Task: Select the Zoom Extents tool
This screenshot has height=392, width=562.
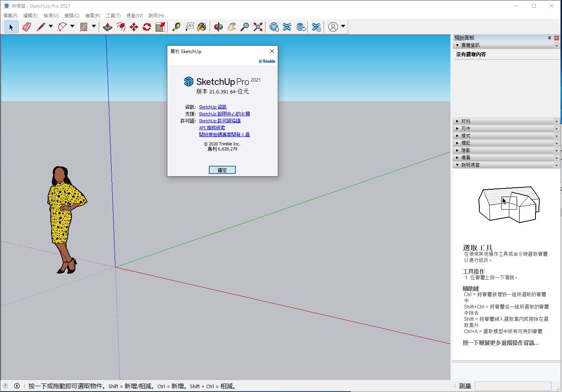Action: click(x=258, y=27)
